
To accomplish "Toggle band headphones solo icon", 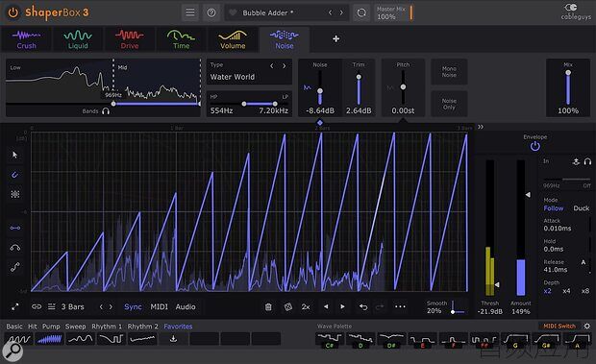I will 106,111.
